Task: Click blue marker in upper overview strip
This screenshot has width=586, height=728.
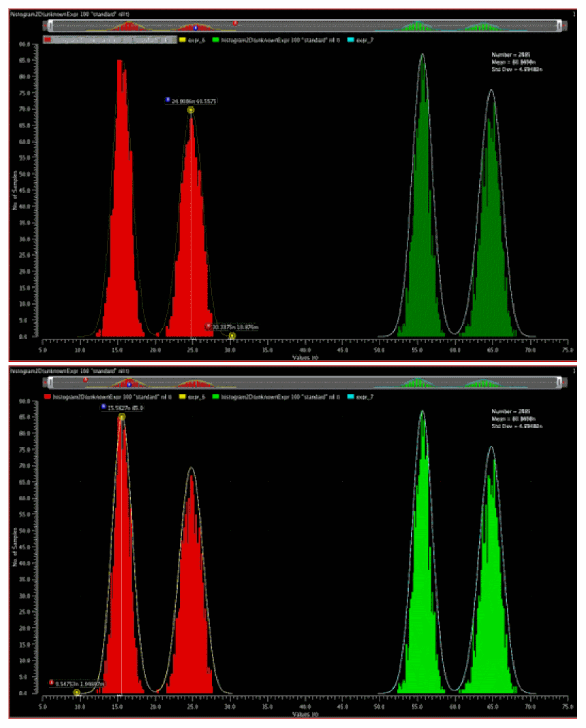Action: coord(196,28)
